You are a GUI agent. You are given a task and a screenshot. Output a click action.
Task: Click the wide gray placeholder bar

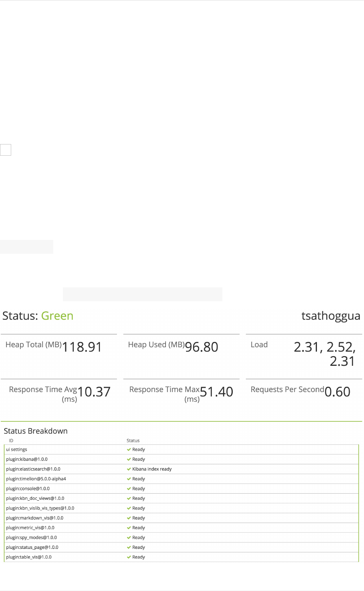[x=142, y=294]
